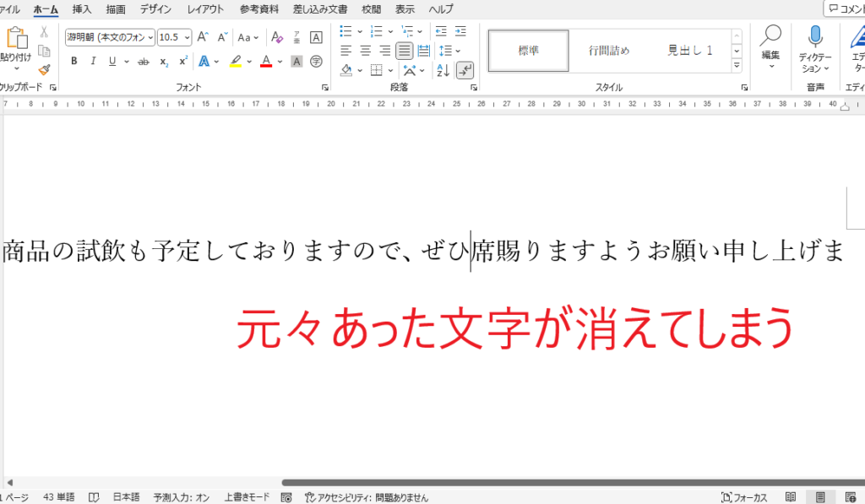The height and width of the screenshot is (504, 865).
Task: Open the phonetic guide (ruby) tool
Action: (296, 37)
